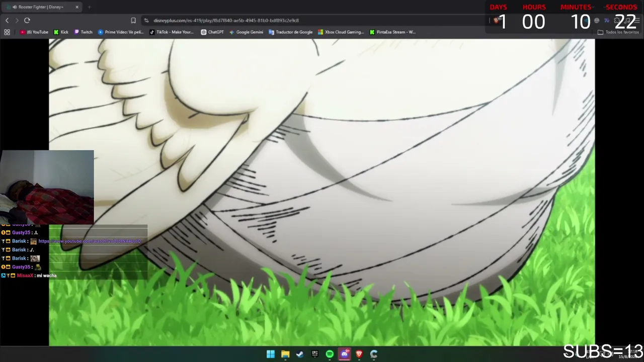Image resolution: width=644 pixels, height=362 pixels.
Task: Open the Google Gemini bookmark
Action: tap(246, 32)
